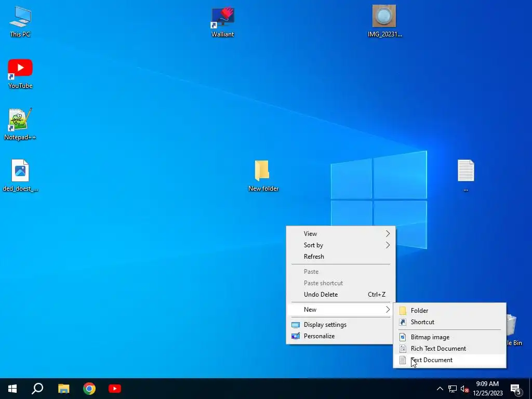Viewport: 532px width, 399px height.
Task: Choose Refresh in the context menu
Action: click(x=341, y=257)
